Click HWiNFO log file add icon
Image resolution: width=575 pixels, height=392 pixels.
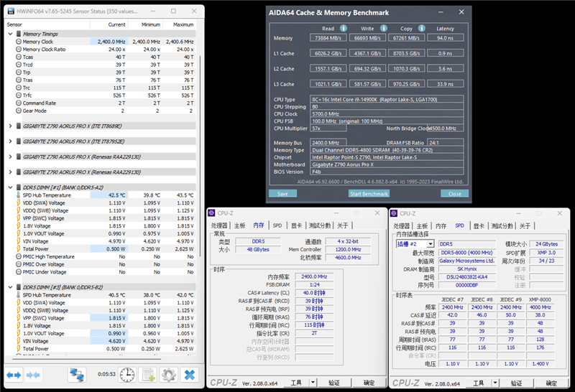click(x=149, y=375)
